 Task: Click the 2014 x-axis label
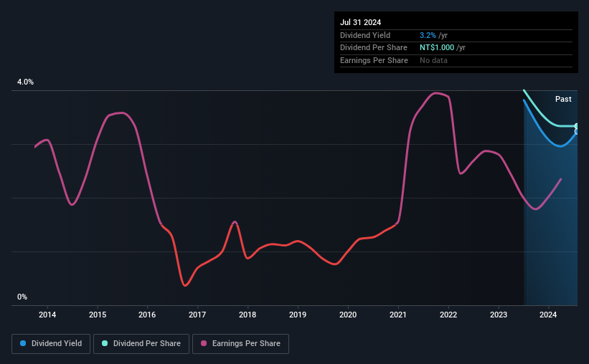[x=47, y=315]
